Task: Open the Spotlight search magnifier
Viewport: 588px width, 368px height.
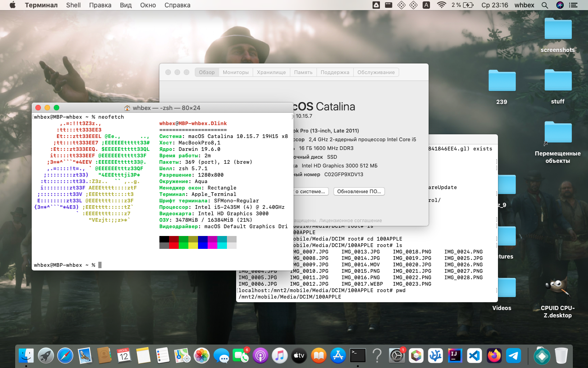Action: 545,5
